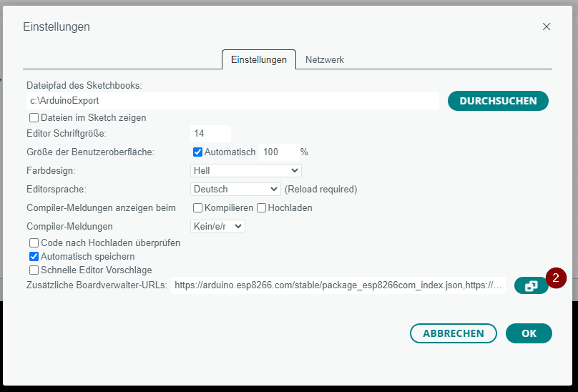Uncheck 'Automatisch speichern' option

click(34, 256)
